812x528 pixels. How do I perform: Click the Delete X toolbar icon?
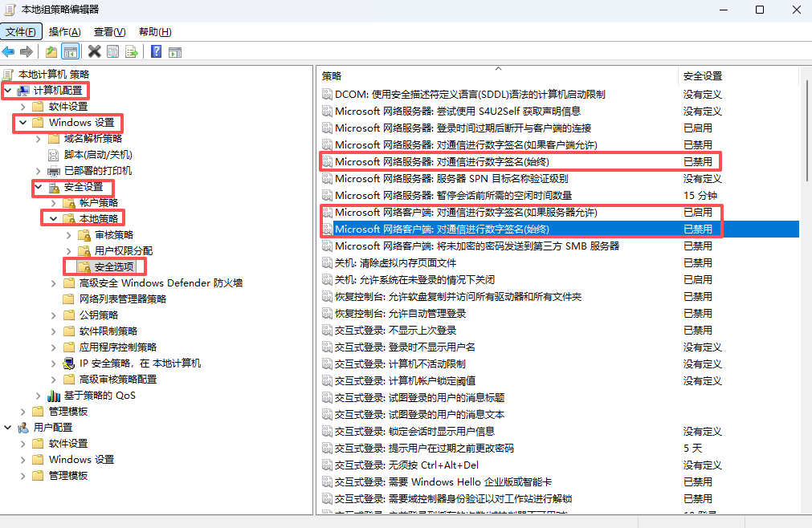[94, 52]
